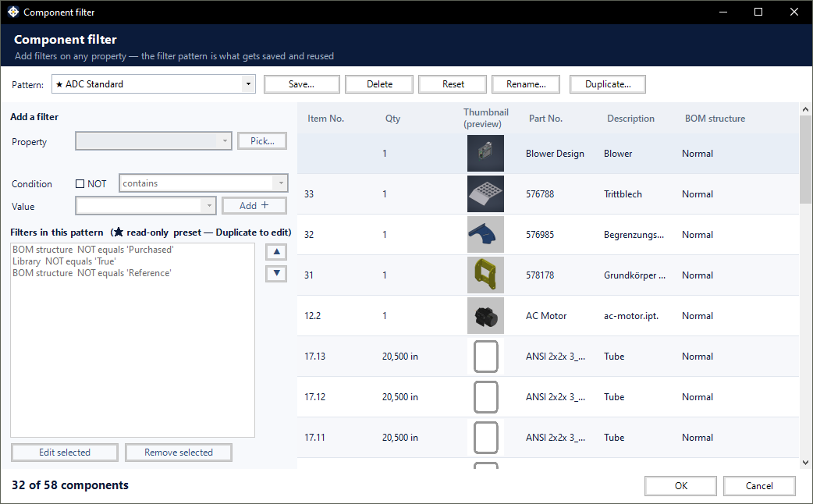The height and width of the screenshot is (504, 813).
Task: Select filter Library NOT equals 'True'
Action: 64,261
